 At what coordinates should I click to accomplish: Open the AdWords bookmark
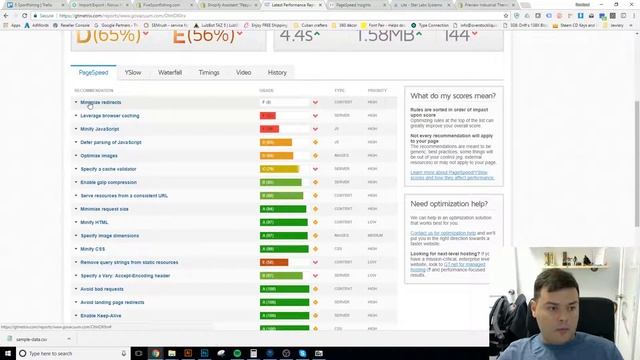(x=36, y=25)
